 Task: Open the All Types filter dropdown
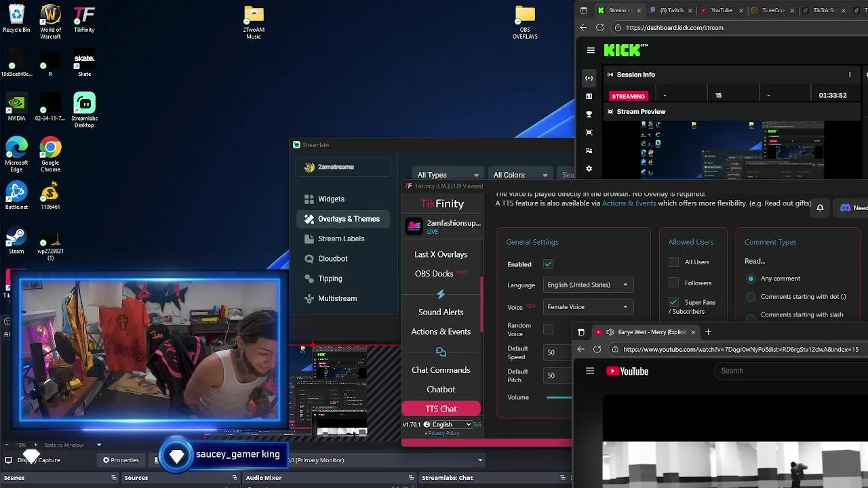(448, 175)
